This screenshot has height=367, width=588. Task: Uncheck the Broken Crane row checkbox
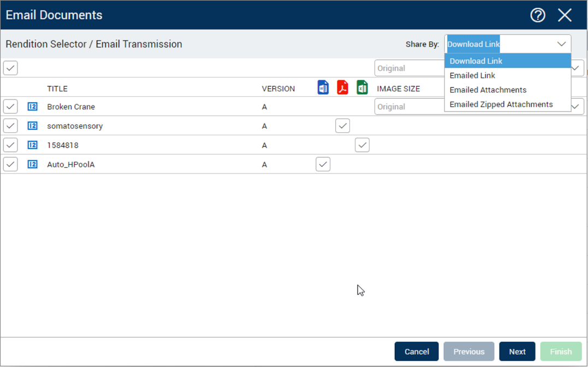[x=10, y=106]
